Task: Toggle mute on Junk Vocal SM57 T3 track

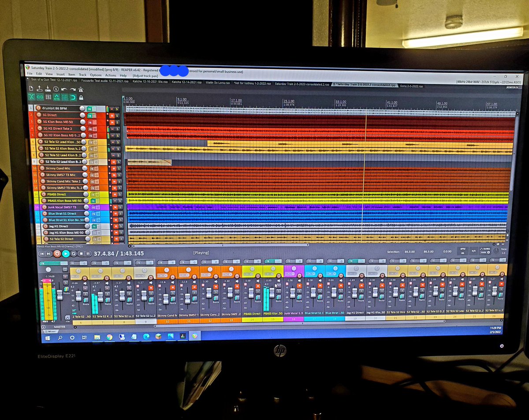Action: [115, 207]
